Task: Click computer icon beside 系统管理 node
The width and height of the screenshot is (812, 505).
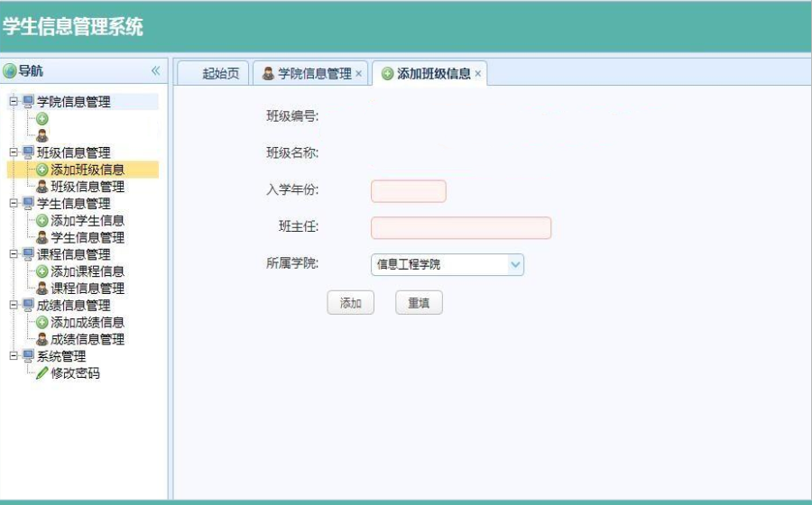Action: 29,356
